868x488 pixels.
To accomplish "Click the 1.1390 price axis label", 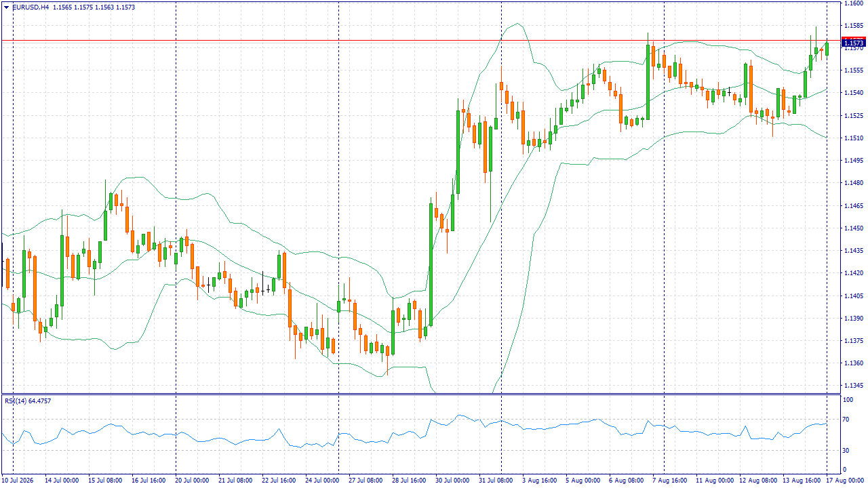I will click(x=853, y=318).
